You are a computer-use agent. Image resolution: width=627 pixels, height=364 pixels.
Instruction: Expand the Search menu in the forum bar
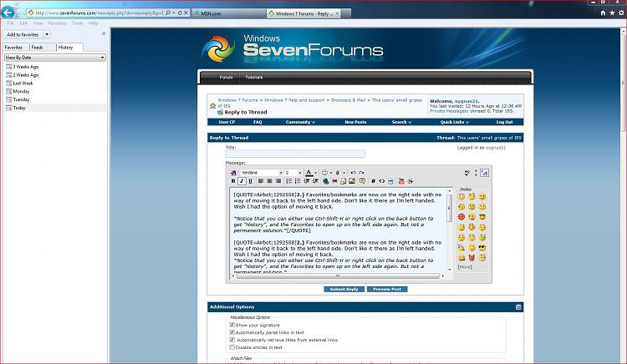click(x=401, y=122)
